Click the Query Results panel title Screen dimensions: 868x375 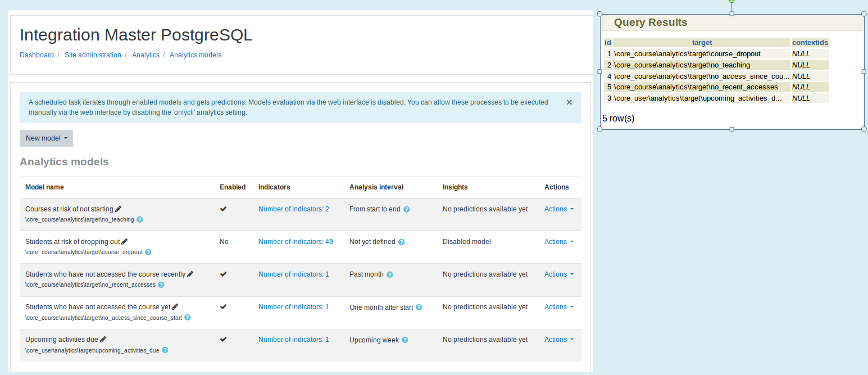point(651,22)
